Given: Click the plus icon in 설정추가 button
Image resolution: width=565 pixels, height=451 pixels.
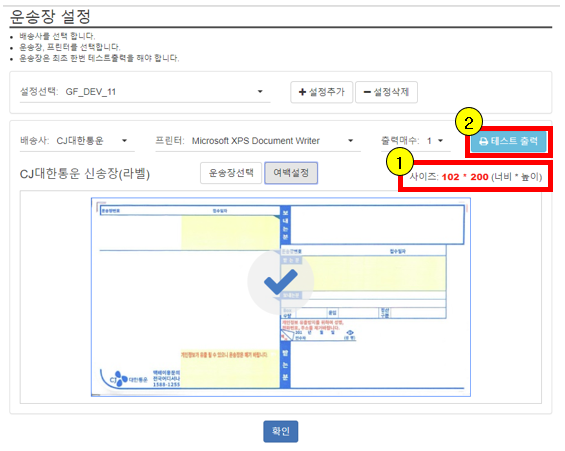Looking at the screenshot, I should point(302,92).
